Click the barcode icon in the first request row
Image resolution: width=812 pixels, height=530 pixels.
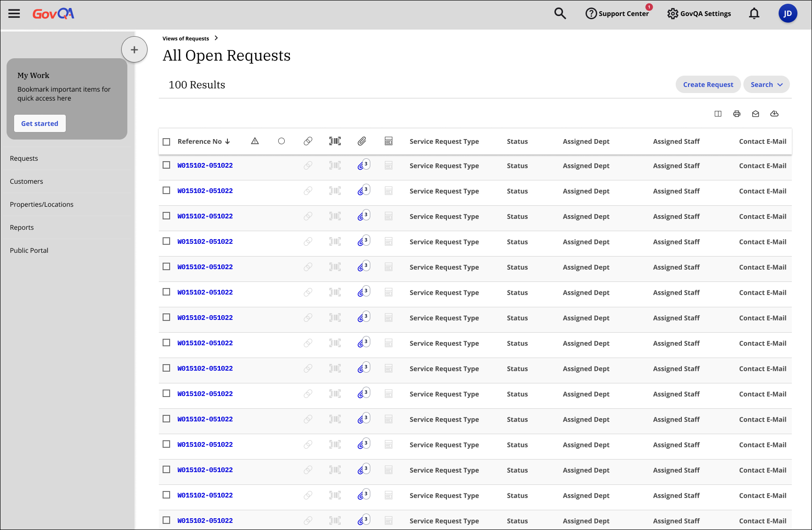click(x=335, y=165)
